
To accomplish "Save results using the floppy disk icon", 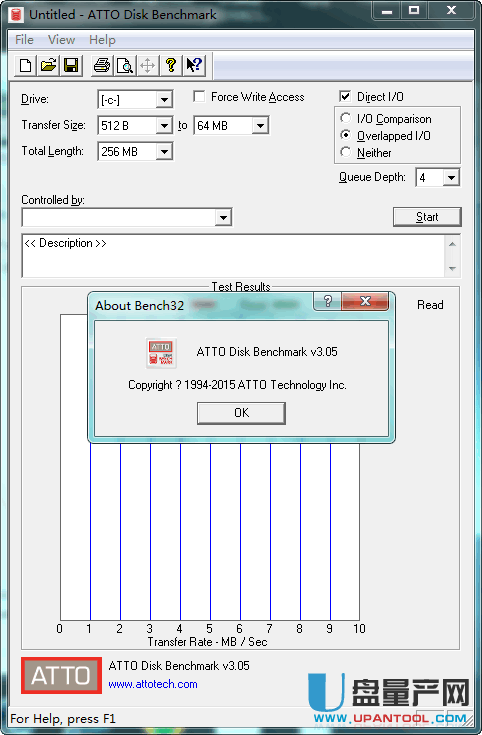I will click(x=71, y=65).
